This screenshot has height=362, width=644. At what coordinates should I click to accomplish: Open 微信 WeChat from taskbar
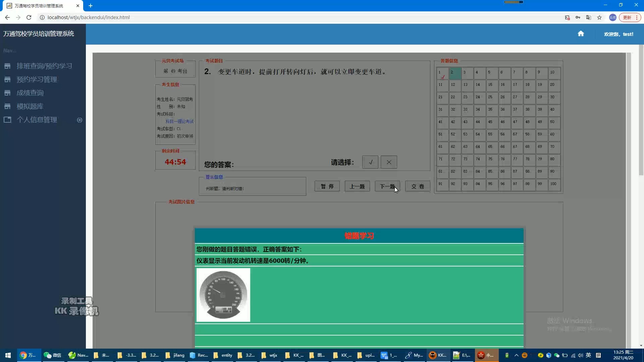click(x=53, y=355)
